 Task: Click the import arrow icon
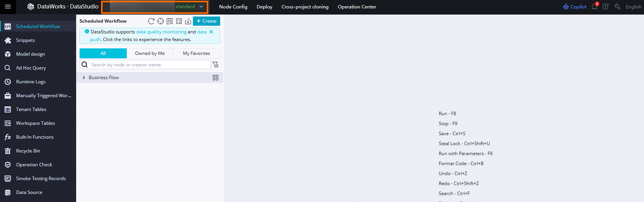188,21
